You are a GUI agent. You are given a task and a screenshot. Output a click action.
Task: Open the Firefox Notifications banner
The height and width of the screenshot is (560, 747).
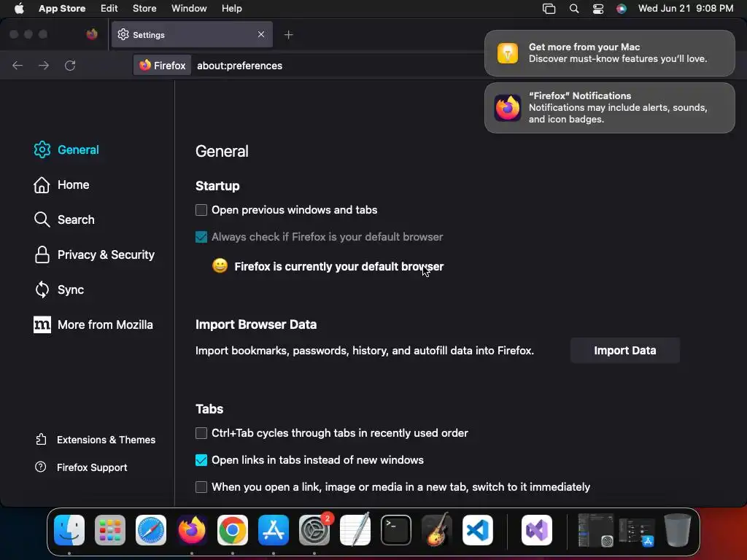pos(609,108)
